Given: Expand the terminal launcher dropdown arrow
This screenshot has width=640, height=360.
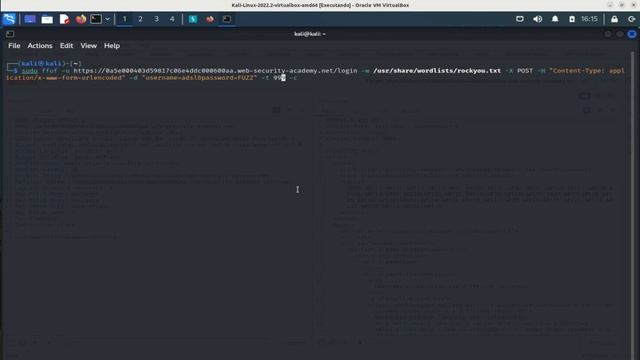Looking at the screenshot, I should [x=107, y=19].
